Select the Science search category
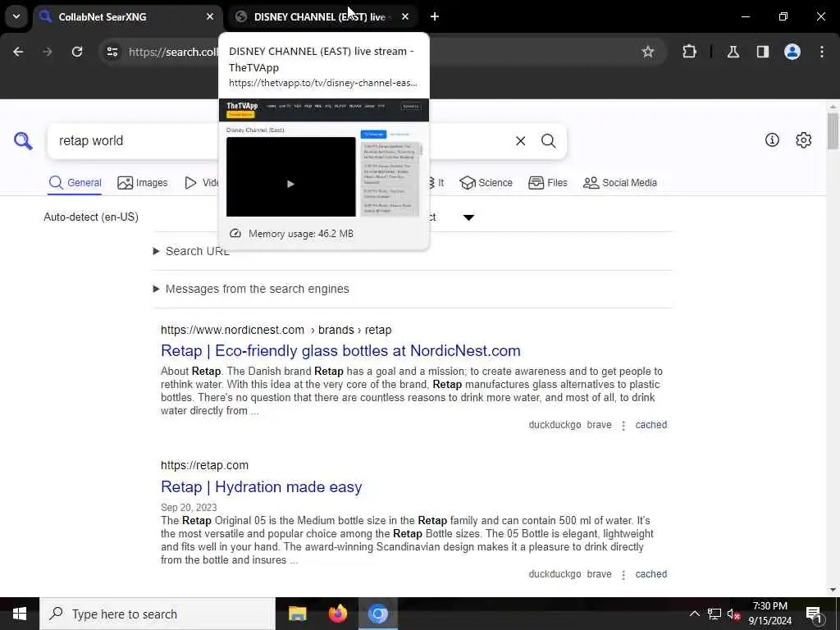Screen dimensions: 840x630 pos(486,183)
